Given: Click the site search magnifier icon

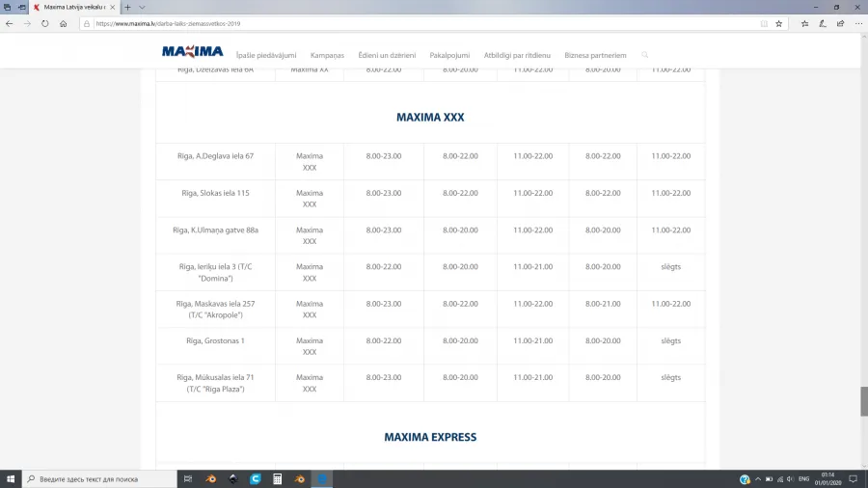Looking at the screenshot, I should [x=645, y=55].
